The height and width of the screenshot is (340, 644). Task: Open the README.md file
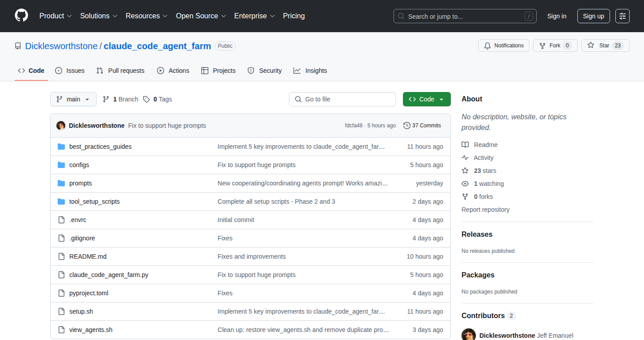[88, 256]
